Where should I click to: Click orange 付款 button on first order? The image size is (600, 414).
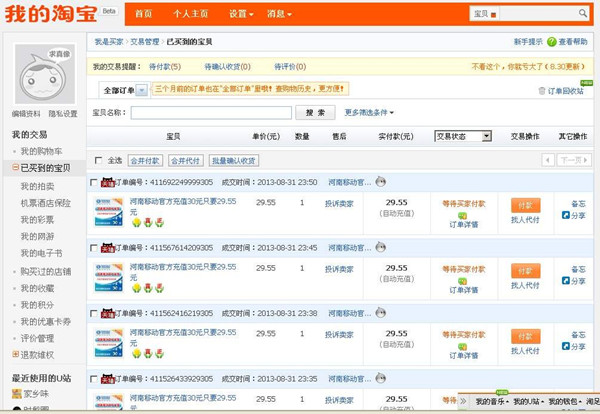point(525,204)
